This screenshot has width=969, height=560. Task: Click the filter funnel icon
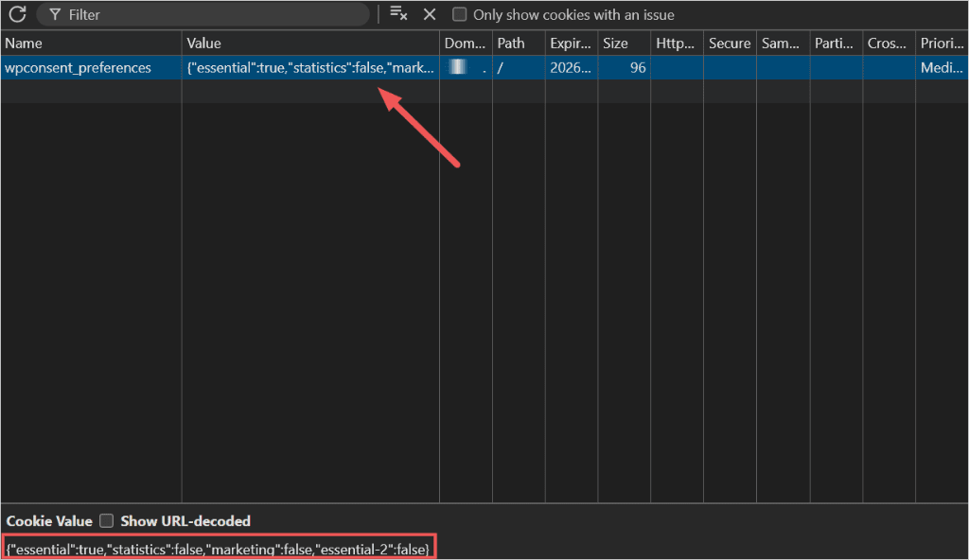(55, 15)
